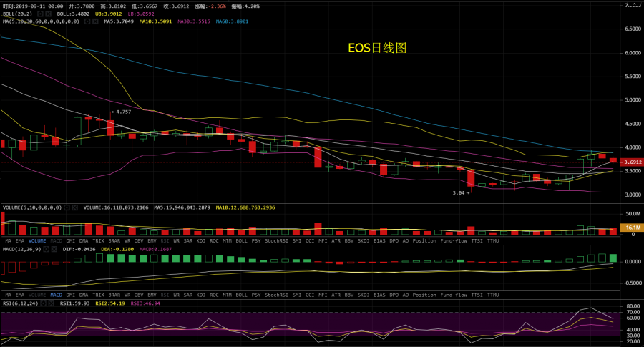Switch volume panel to StochRSI indicator
The width and height of the screenshot is (644, 347).
(x=276, y=241)
